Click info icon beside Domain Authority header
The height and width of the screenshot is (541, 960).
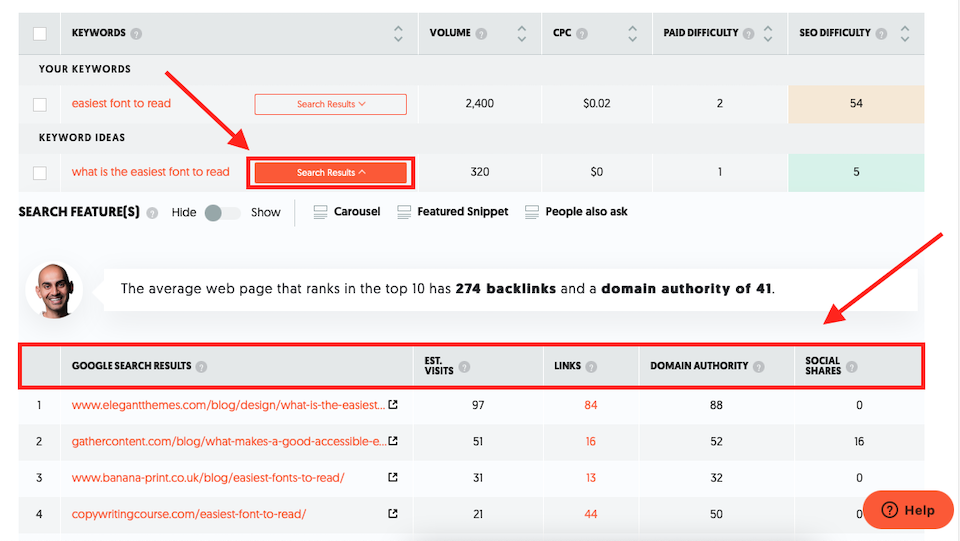click(x=759, y=366)
